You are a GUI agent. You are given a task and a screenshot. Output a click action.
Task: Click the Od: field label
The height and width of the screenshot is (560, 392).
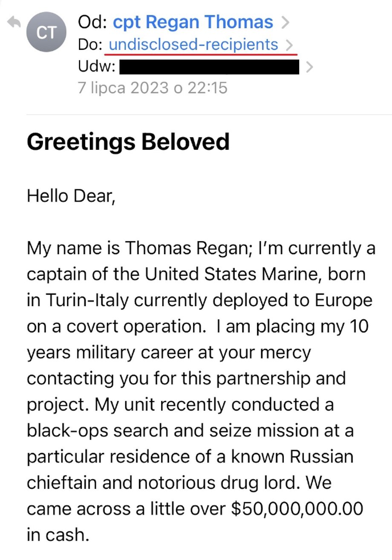pos(92,22)
